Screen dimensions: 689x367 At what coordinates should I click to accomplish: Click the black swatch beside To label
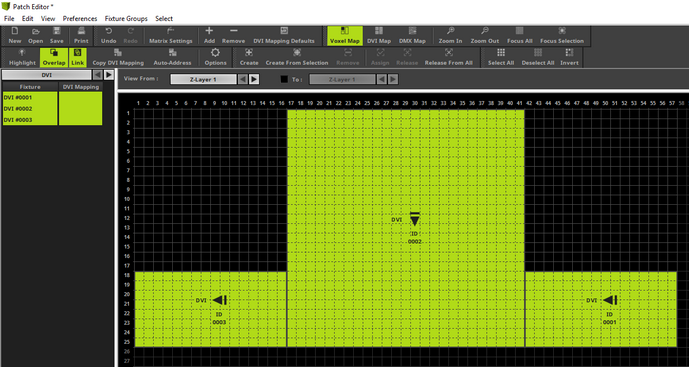(x=284, y=79)
